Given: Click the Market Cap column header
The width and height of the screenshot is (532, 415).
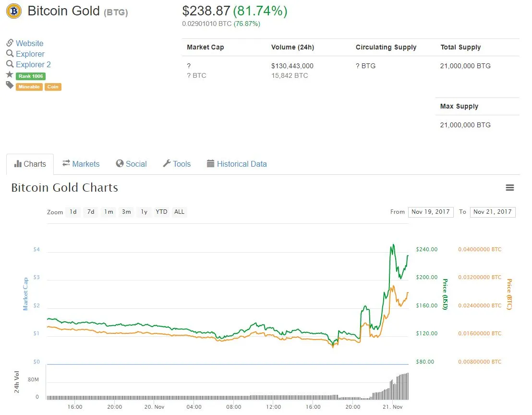Looking at the screenshot, I should point(206,47).
